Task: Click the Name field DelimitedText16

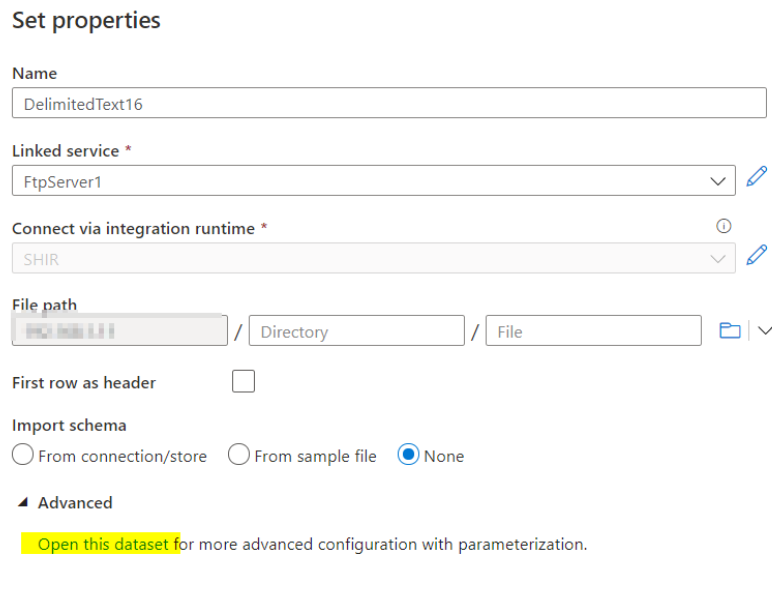Action: point(389,103)
